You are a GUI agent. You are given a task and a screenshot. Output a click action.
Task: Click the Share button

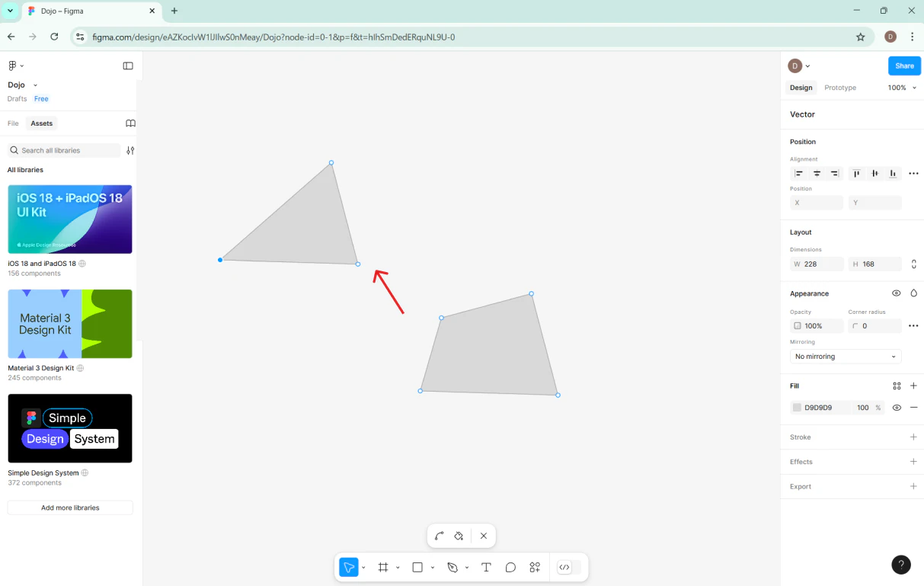coord(904,66)
